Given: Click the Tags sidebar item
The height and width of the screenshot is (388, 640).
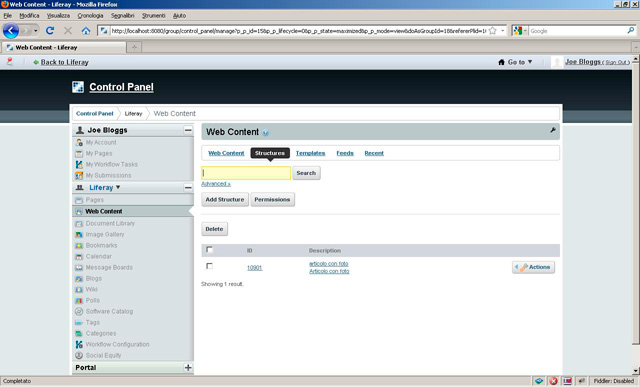Looking at the screenshot, I should click(x=93, y=323).
